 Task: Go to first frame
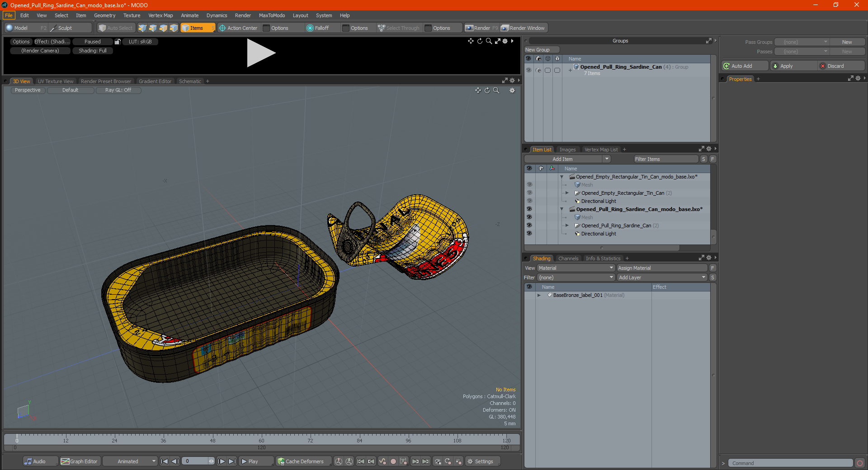pos(165,461)
